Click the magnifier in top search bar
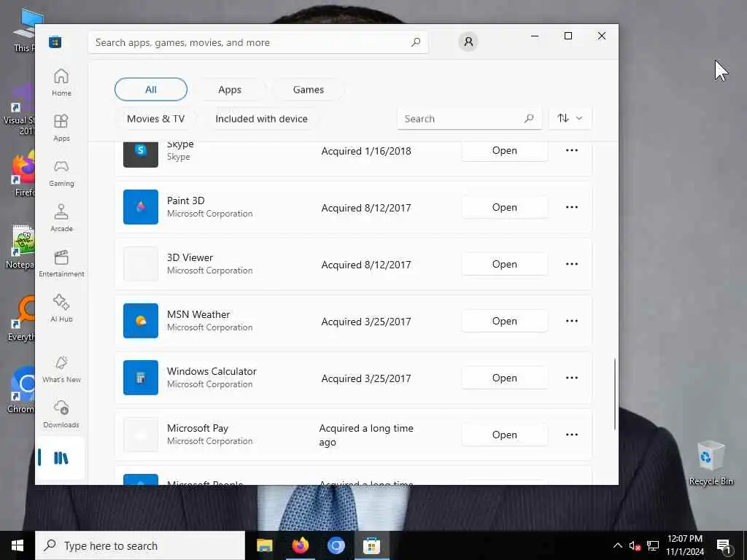747x560 pixels. click(x=416, y=42)
